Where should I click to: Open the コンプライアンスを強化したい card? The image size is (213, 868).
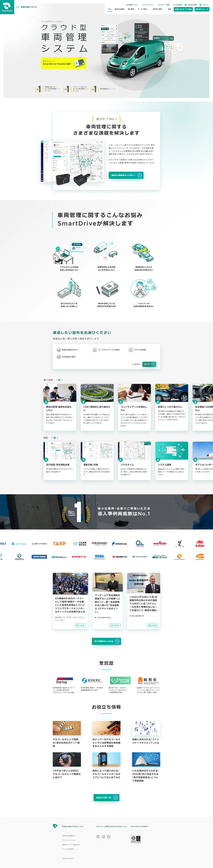coord(134,407)
